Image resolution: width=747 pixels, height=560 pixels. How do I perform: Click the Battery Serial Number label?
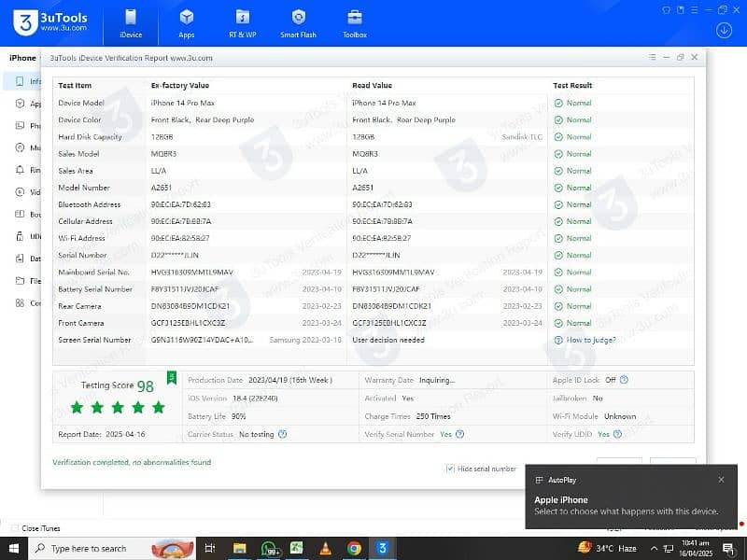pyautogui.click(x=95, y=289)
